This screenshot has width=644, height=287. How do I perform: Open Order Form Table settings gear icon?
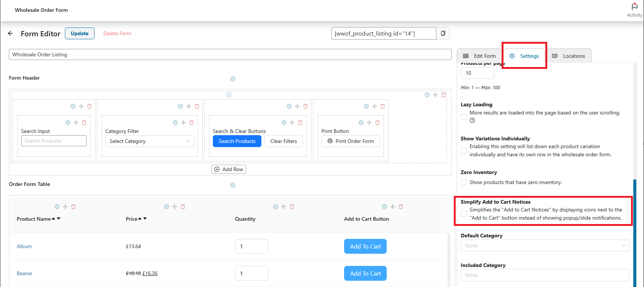pyautogui.click(x=233, y=185)
